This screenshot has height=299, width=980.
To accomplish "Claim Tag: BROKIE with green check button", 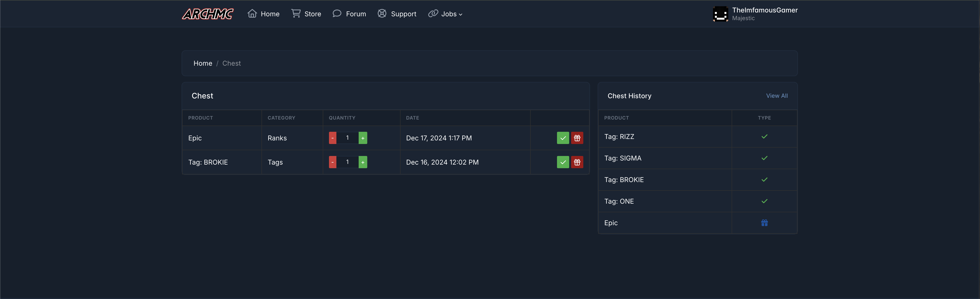I will coord(563,162).
